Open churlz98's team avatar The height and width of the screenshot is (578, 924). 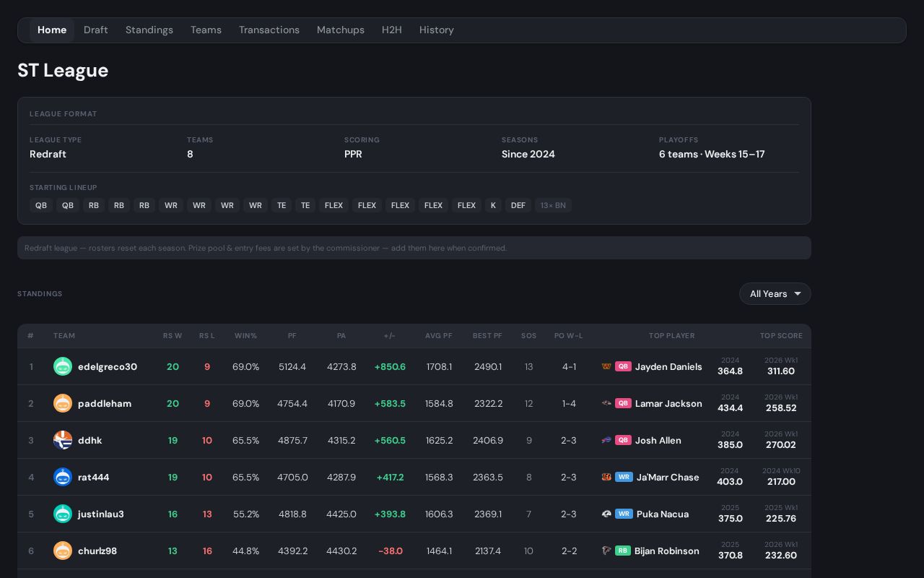[x=63, y=551]
